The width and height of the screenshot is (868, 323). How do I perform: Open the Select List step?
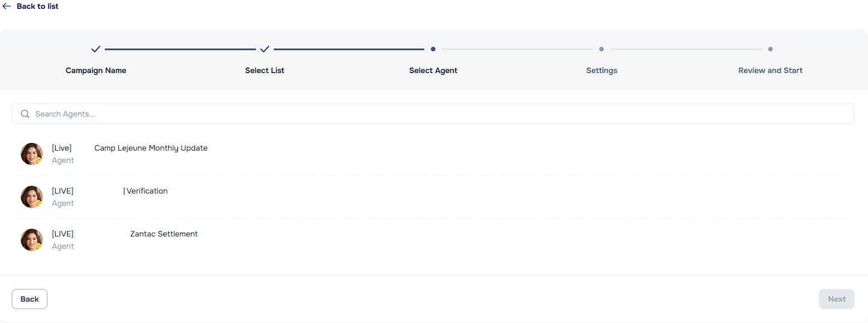[x=264, y=70]
